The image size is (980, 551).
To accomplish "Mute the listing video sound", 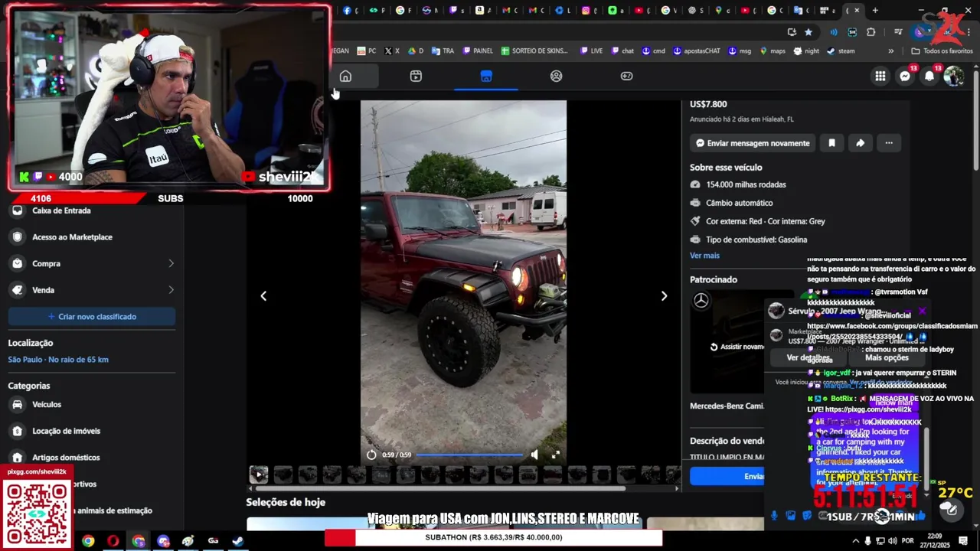I will [x=534, y=455].
